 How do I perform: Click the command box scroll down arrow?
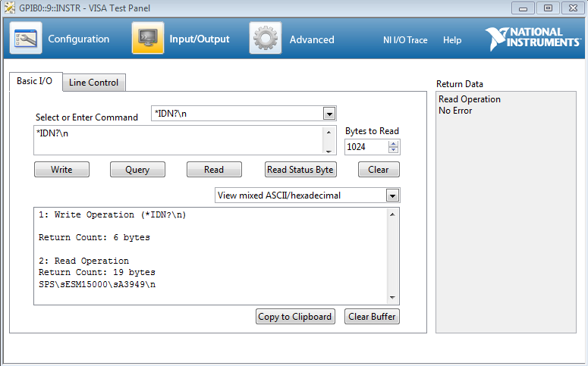coord(329,151)
